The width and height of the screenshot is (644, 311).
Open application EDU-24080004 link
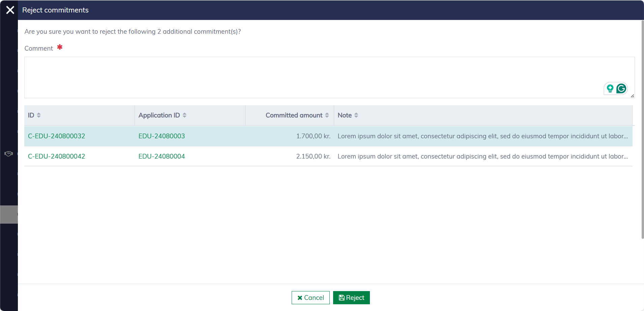click(162, 157)
